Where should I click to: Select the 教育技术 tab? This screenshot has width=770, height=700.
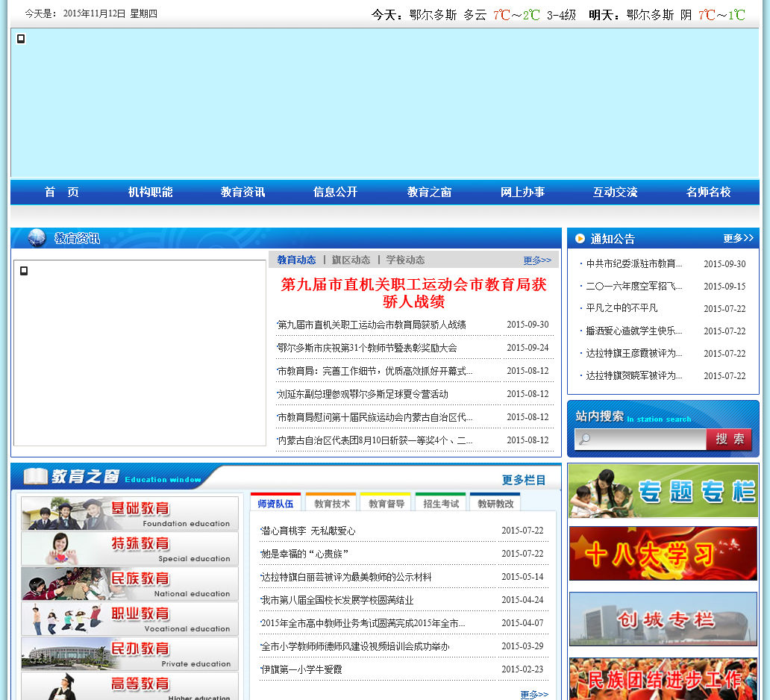pos(332,504)
